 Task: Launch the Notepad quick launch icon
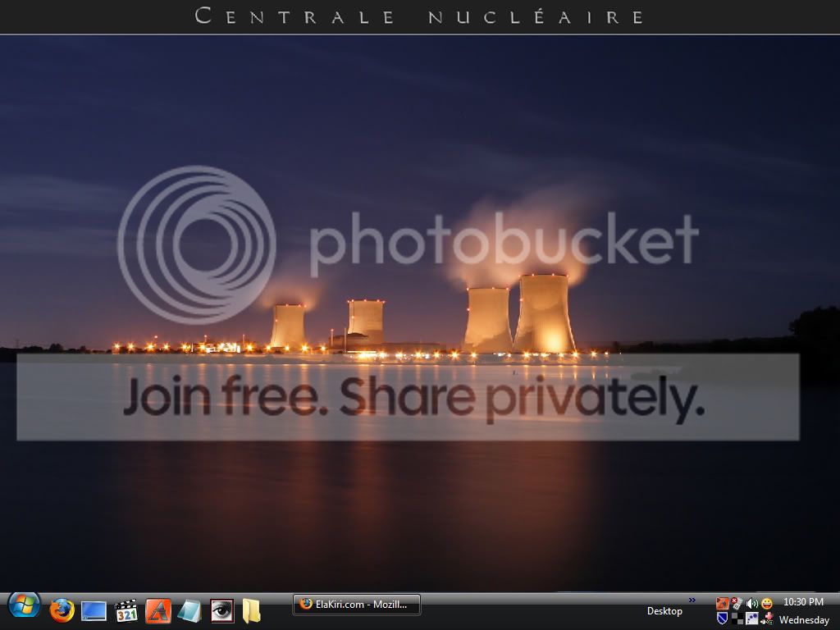pos(189,611)
